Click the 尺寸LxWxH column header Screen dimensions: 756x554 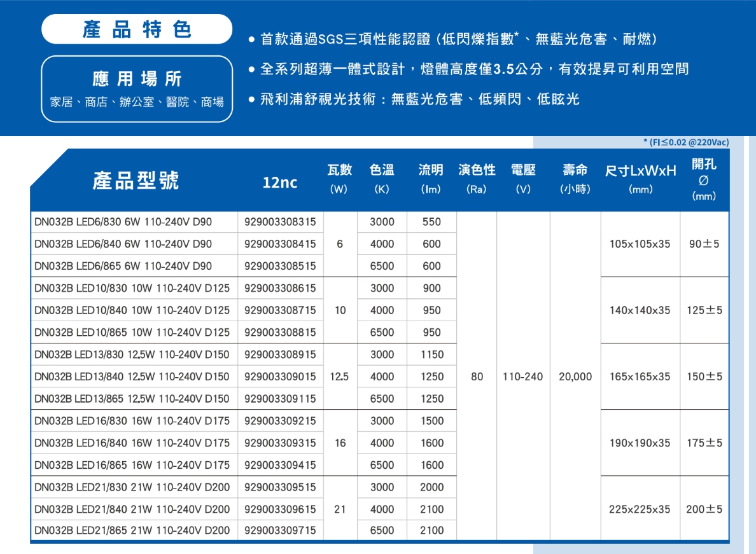point(640,179)
